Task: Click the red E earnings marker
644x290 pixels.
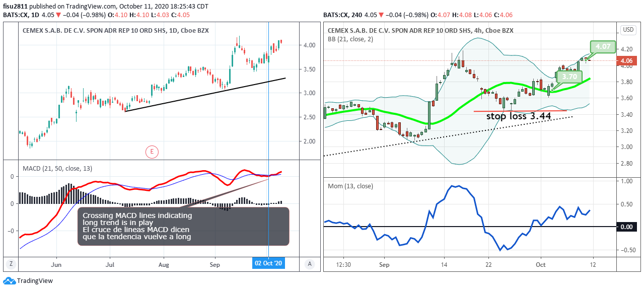Action: 152,151
